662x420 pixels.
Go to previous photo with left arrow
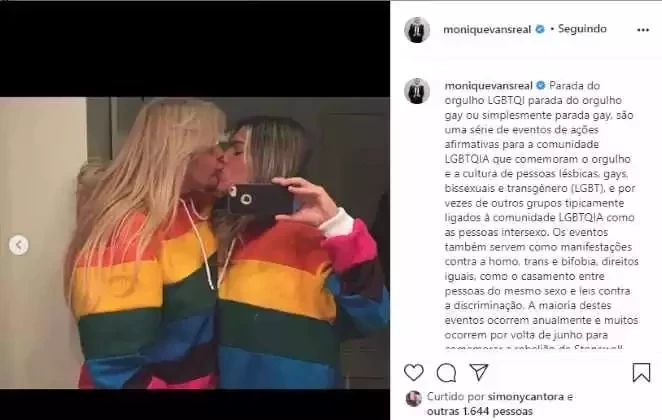(x=19, y=245)
